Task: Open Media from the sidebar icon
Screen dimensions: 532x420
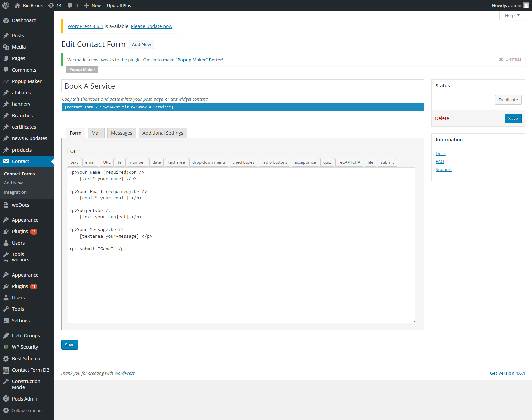Action: (x=6, y=47)
